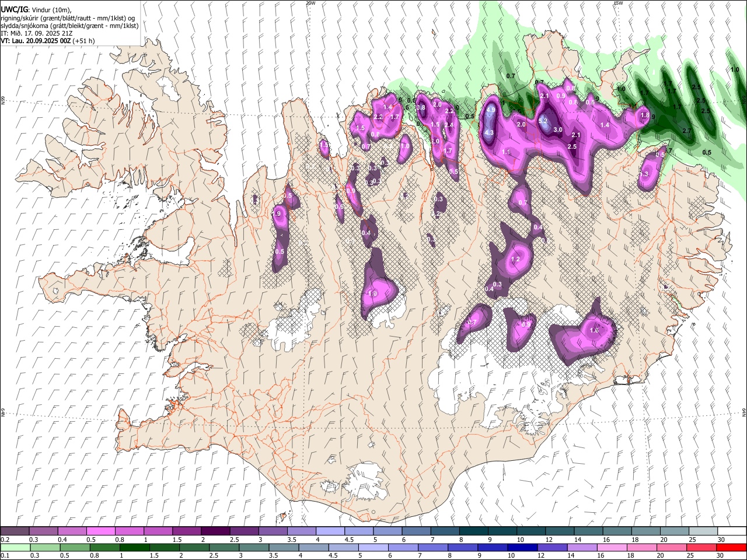Click the dark teal 8–9 upper legend swatch

473,531
